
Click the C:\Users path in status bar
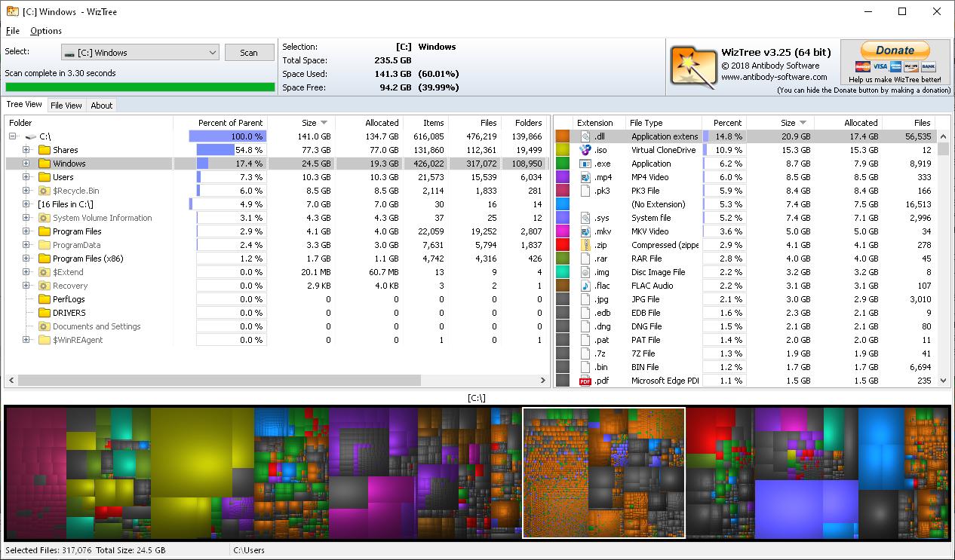click(249, 550)
